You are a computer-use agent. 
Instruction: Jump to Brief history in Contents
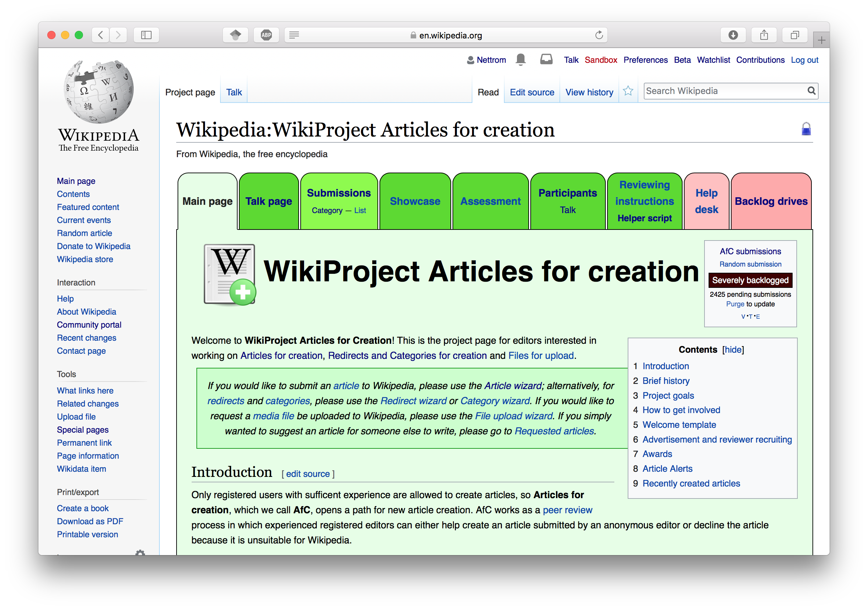tap(666, 381)
